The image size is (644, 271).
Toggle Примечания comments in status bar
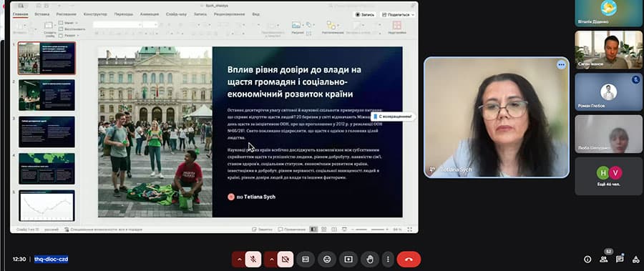[292, 230]
